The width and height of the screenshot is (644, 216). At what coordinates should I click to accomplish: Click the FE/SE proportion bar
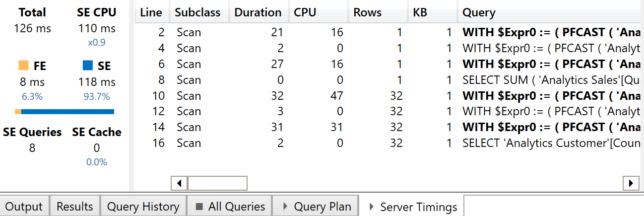click(x=64, y=112)
